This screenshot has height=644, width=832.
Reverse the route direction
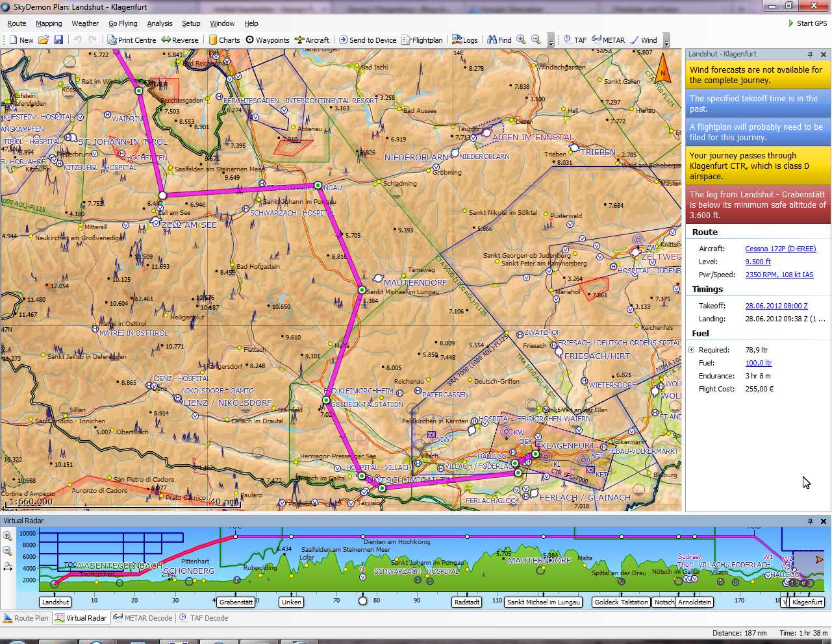[180, 40]
